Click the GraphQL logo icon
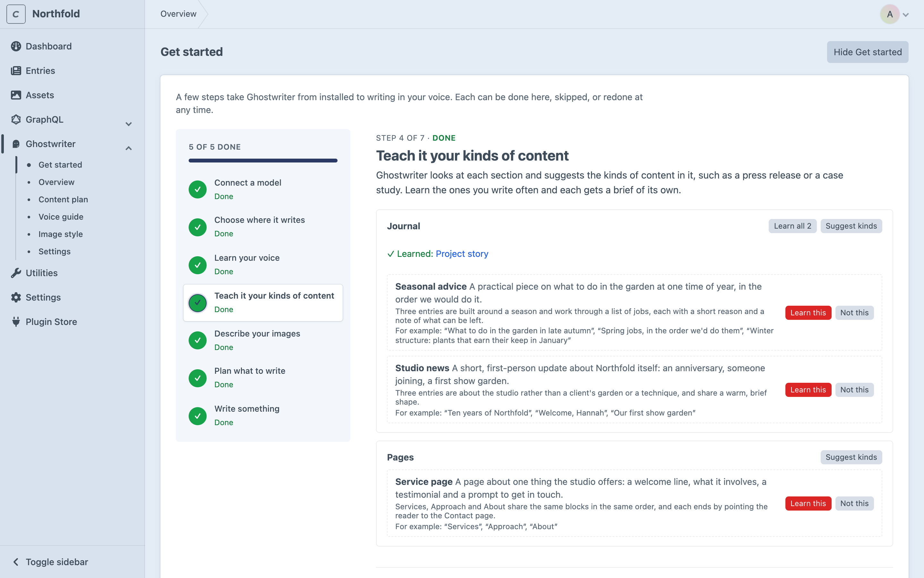Viewport: 924px width, 578px height. (16, 120)
